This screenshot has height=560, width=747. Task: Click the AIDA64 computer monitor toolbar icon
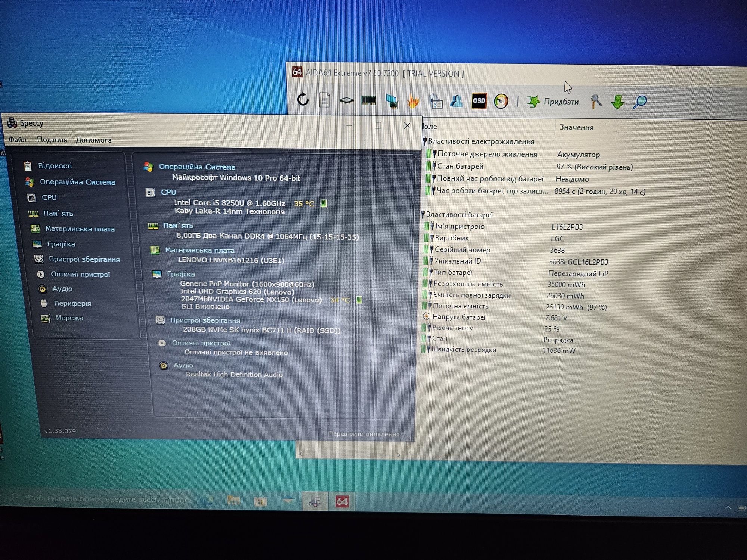(391, 100)
